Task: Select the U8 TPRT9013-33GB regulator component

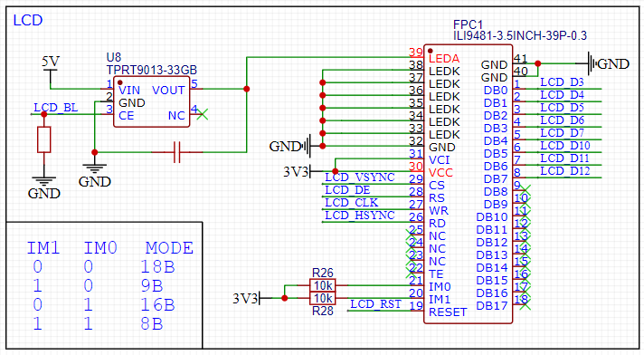Action: [151, 101]
